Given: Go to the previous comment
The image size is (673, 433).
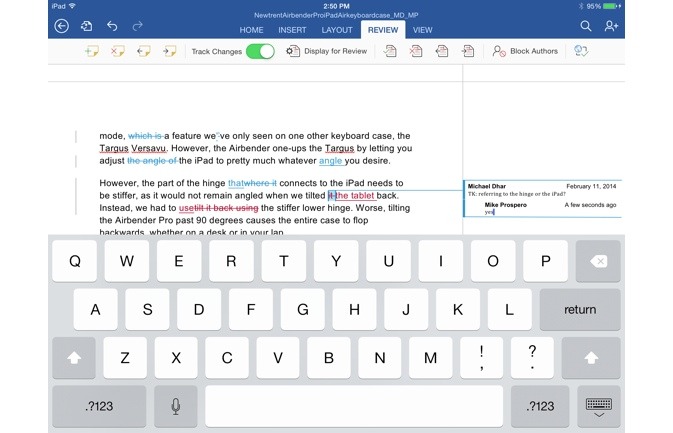Looking at the screenshot, I should pyautogui.click(x=143, y=51).
